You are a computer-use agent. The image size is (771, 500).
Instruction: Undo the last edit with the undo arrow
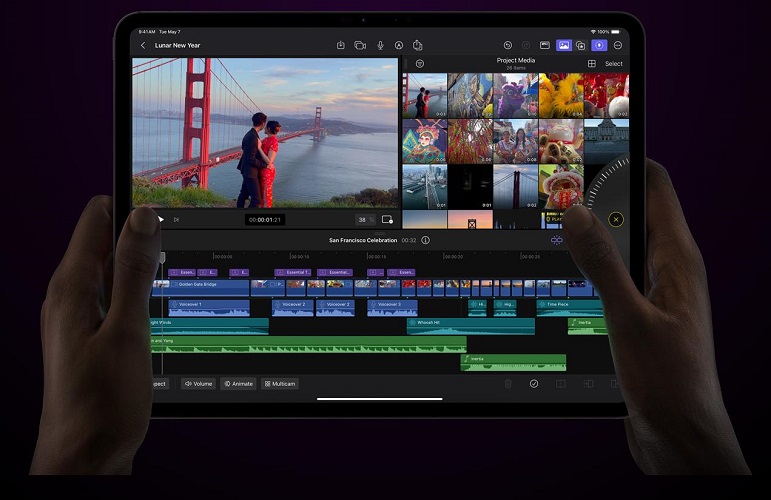[508, 45]
